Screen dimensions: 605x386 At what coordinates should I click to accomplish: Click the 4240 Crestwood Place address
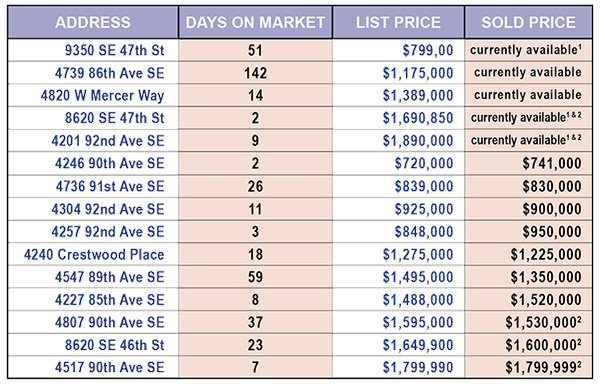(94, 254)
